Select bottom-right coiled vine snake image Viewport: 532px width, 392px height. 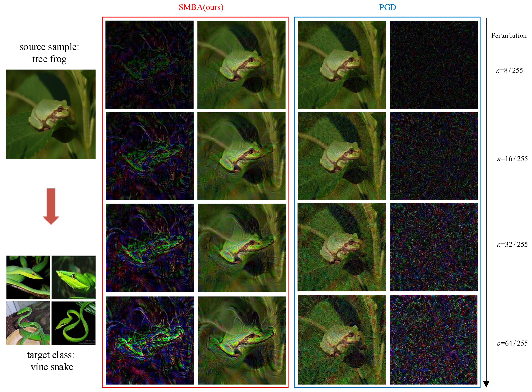(74, 323)
